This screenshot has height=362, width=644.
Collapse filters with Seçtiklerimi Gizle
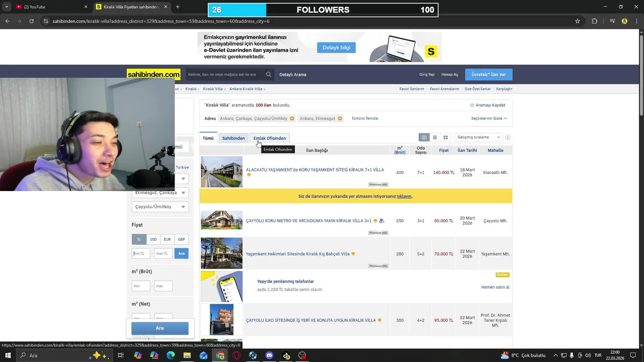pos(489,119)
